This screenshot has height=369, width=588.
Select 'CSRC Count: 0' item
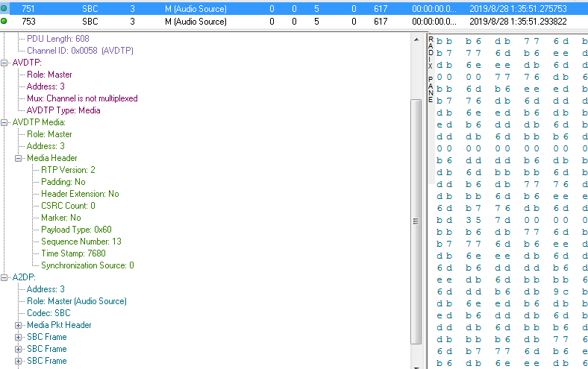[x=68, y=206]
